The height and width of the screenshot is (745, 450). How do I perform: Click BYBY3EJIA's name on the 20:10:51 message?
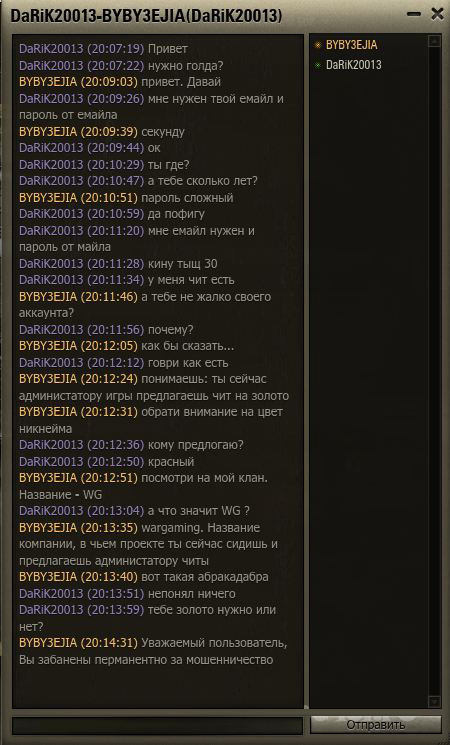click(48, 198)
